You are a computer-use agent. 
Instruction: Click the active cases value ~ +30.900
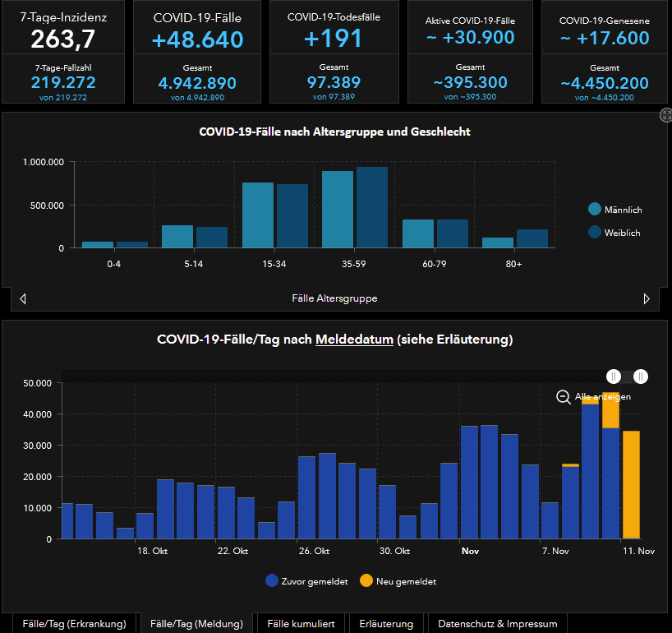coord(470,37)
